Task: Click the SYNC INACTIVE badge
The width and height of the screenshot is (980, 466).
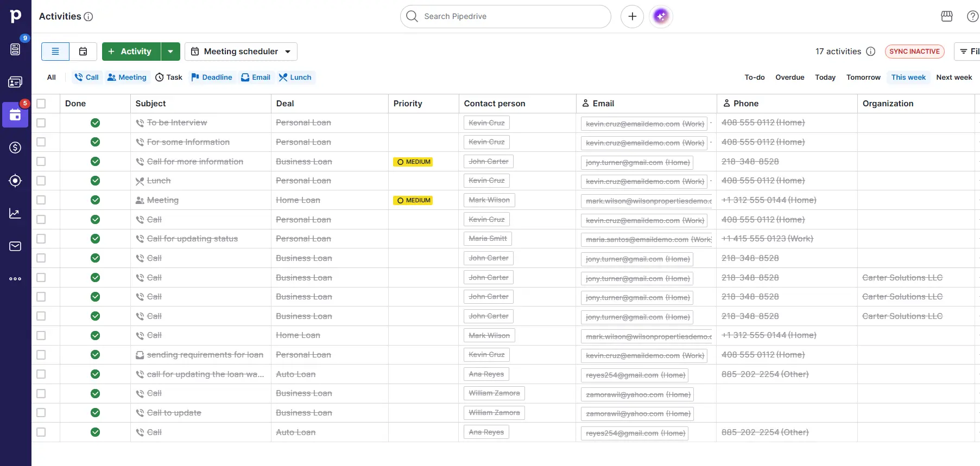Action: [x=914, y=52]
